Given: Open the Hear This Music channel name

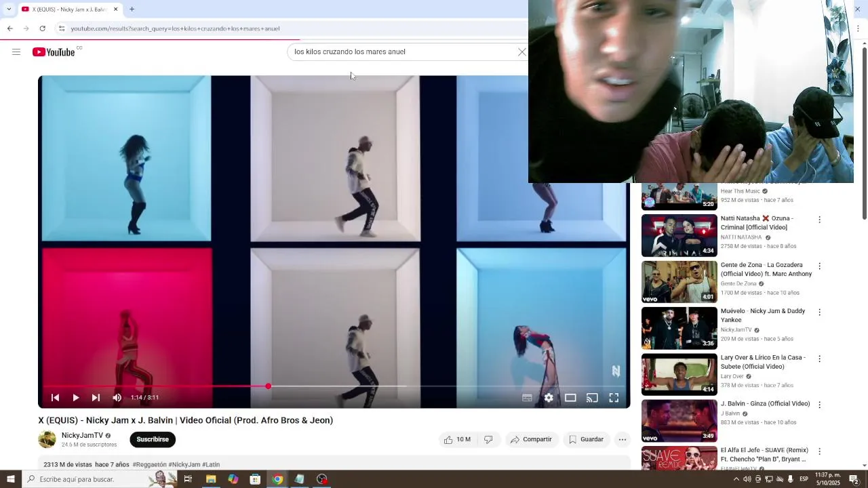Looking at the screenshot, I should click(740, 191).
